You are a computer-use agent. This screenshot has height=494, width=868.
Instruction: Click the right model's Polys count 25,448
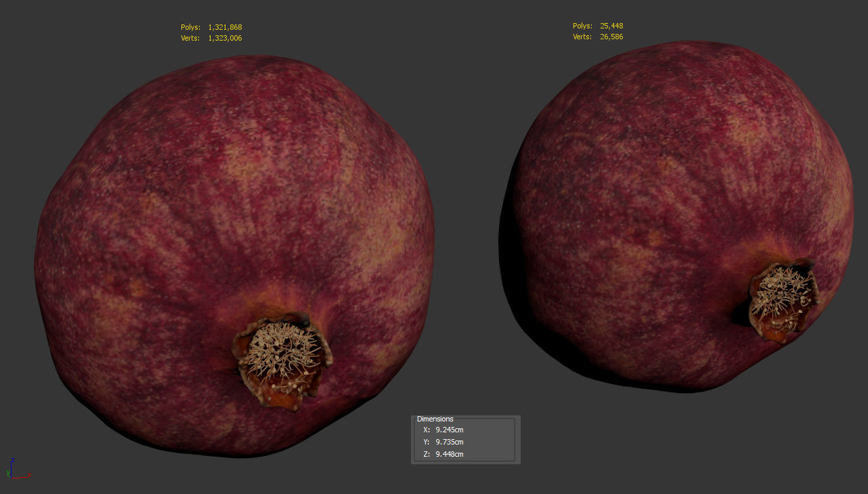click(611, 26)
